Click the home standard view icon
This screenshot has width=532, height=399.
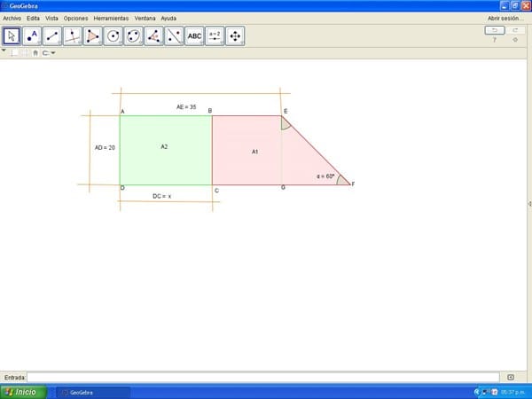35,53
